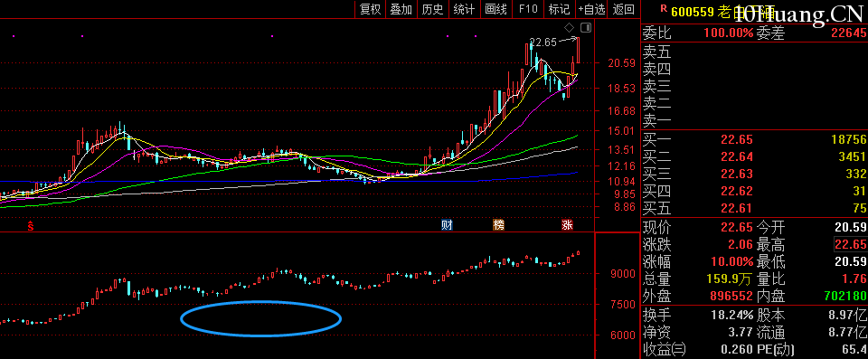Screen dimensions: 868x359
Task: Click the 标记 mark button
Action: [x=559, y=9]
